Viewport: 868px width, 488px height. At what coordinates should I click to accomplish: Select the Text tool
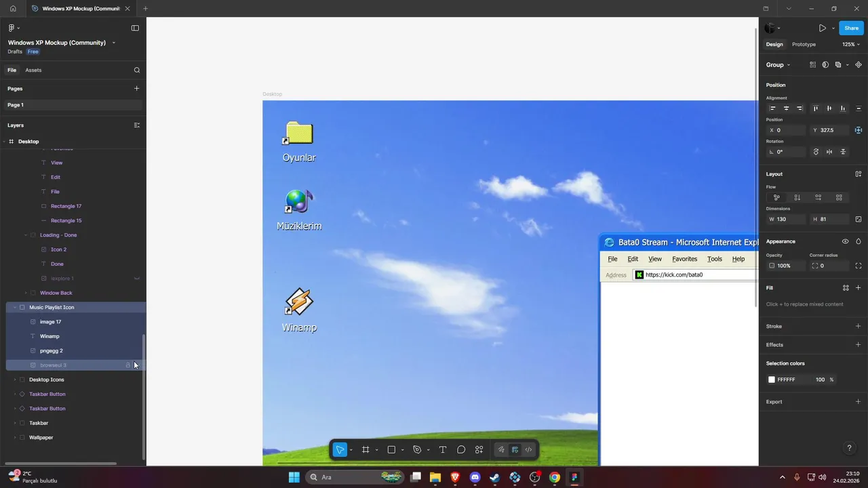coord(443,449)
